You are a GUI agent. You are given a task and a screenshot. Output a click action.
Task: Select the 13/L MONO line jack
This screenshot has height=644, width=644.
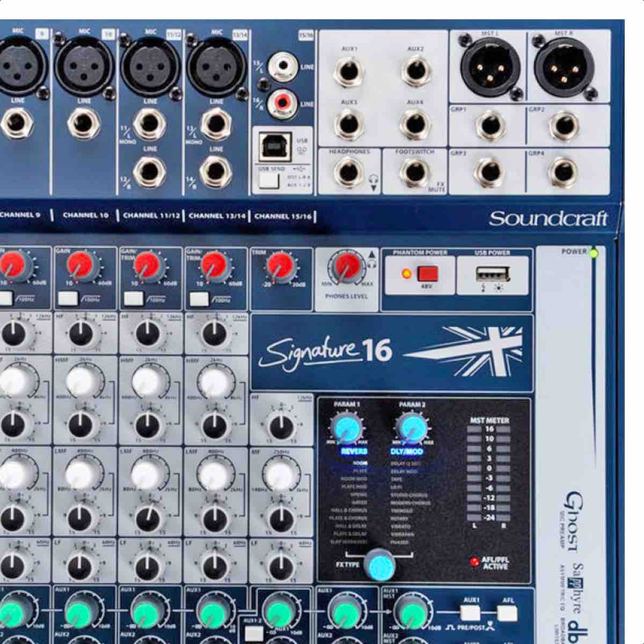[x=216, y=123]
